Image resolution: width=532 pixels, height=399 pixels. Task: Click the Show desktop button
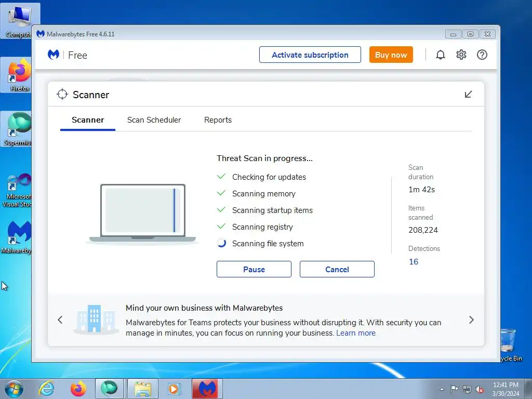[528, 389]
